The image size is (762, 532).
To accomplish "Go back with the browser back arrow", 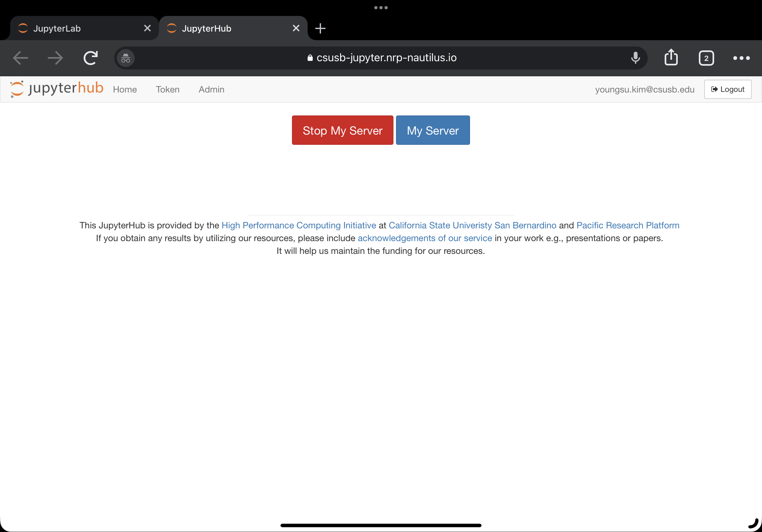I will pyautogui.click(x=20, y=58).
